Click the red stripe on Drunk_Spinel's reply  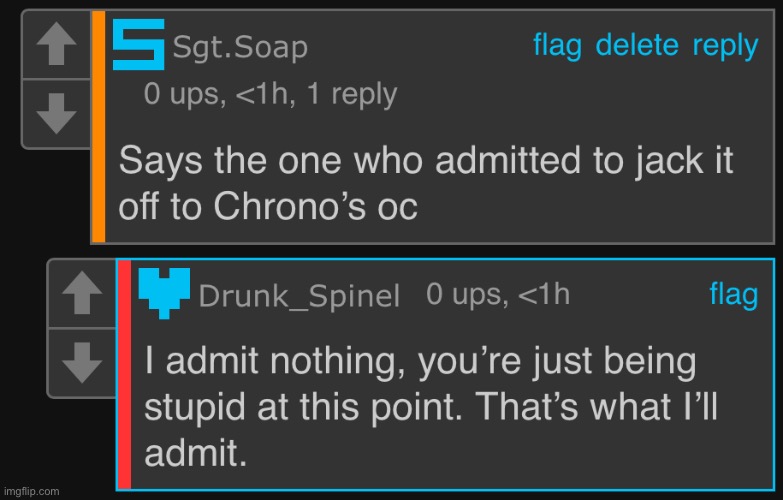click(x=124, y=374)
